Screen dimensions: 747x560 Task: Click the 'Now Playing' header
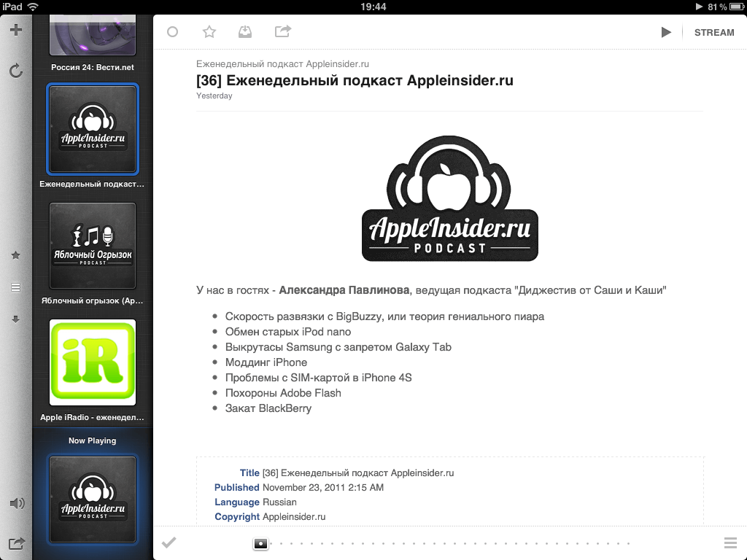tap(93, 440)
